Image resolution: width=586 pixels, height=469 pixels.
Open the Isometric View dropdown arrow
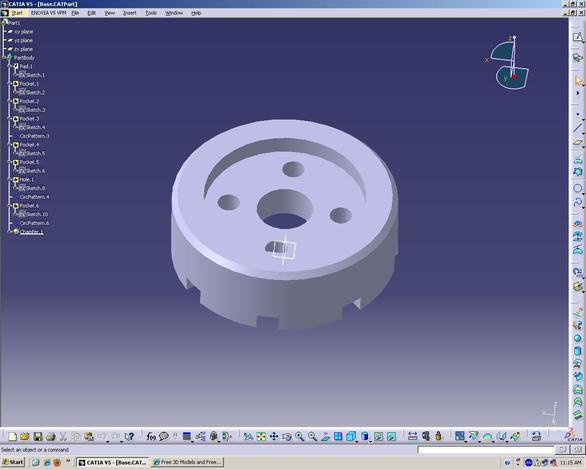tap(357, 441)
